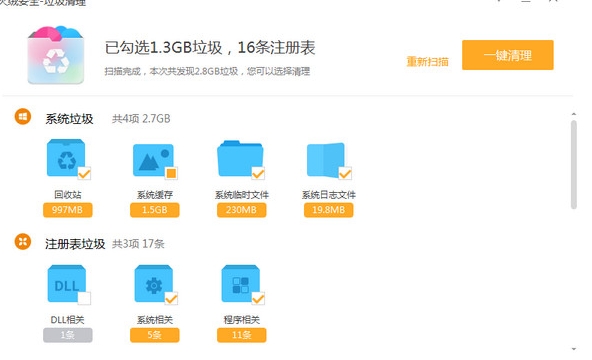The height and width of the screenshot is (360, 592).
Task: Click the 系统缓存 label
Action: pyautogui.click(x=155, y=195)
